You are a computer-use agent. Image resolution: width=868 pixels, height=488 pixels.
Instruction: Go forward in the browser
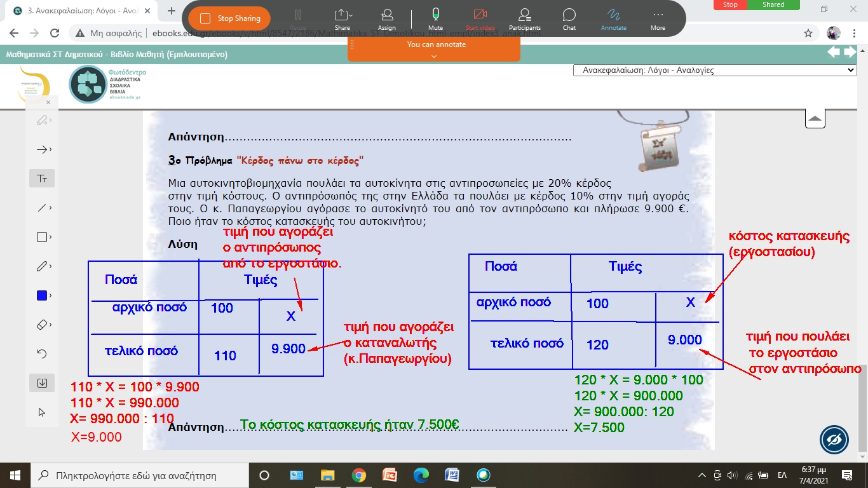35,33
